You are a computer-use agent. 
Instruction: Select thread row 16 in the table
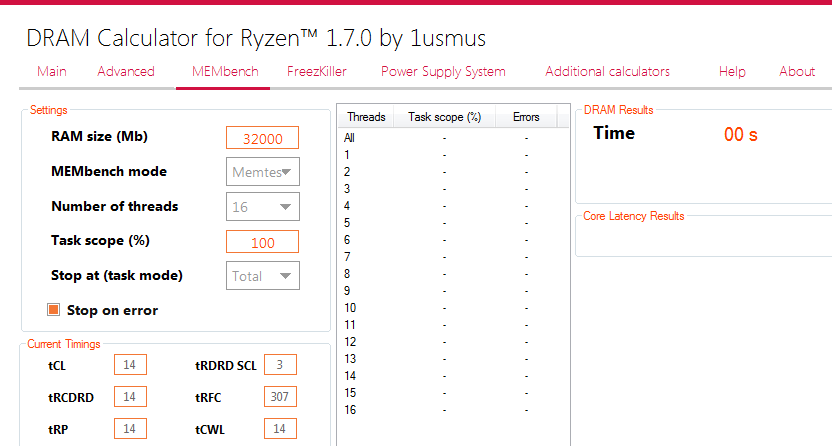pyautogui.click(x=453, y=409)
